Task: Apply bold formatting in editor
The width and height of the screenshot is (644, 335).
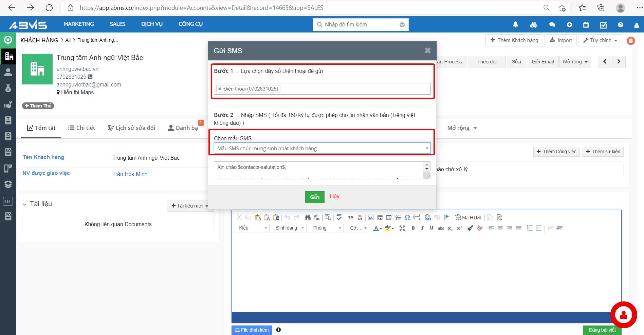Action: tap(413, 228)
